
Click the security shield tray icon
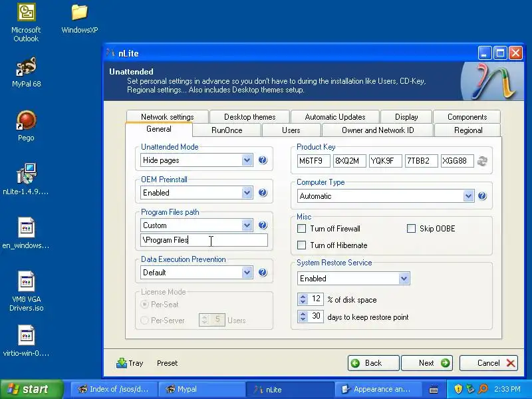tap(458, 389)
